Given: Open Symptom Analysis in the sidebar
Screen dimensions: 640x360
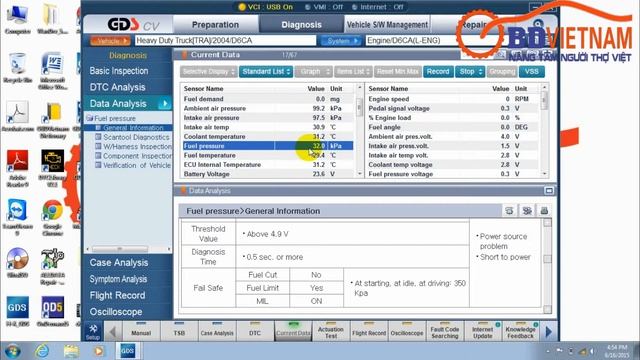Looking at the screenshot, I should [118, 279].
